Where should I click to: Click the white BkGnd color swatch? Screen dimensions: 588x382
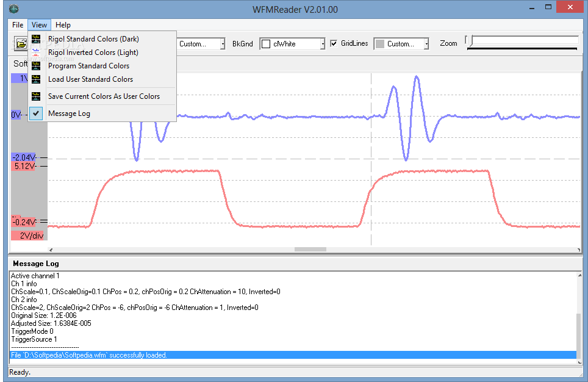point(266,44)
